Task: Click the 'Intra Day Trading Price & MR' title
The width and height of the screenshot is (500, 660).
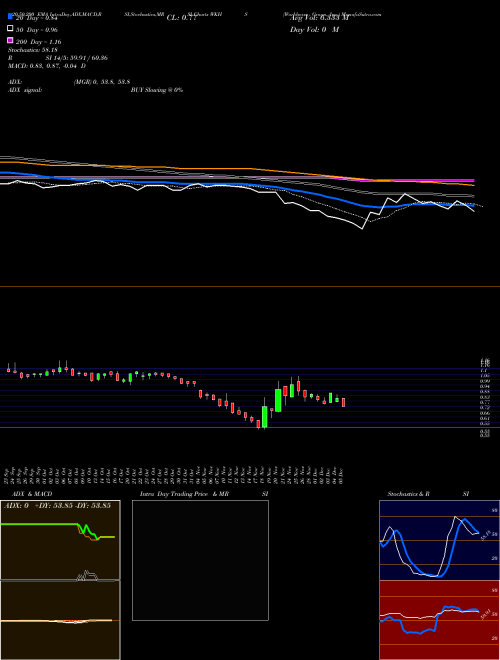Action: coord(184,494)
